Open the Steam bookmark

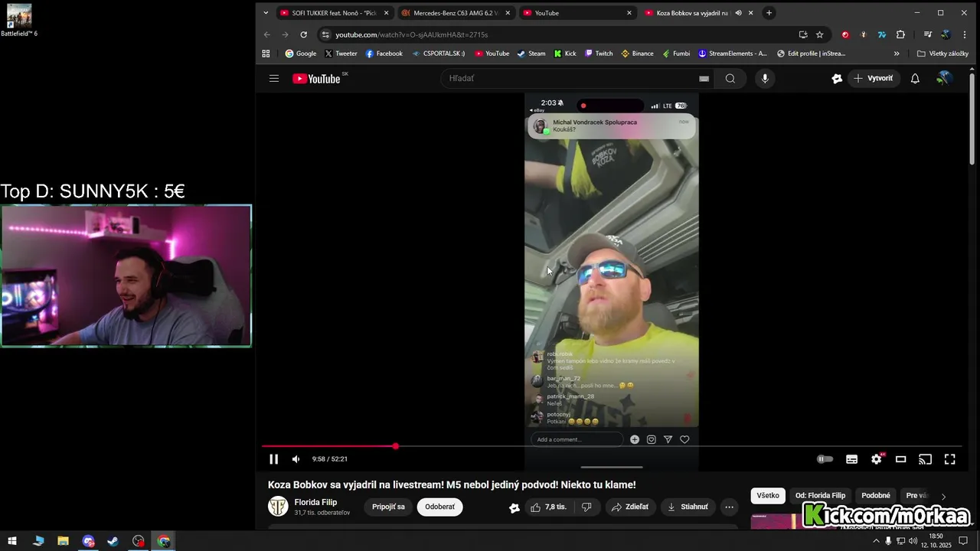click(x=531, y=54)
